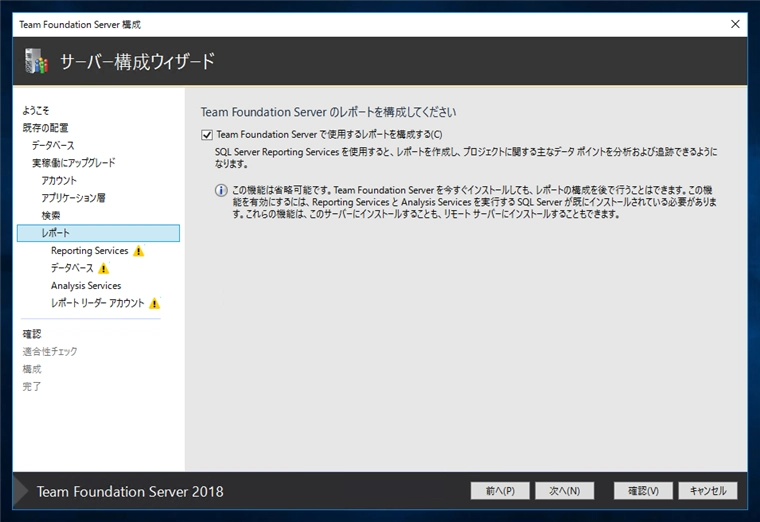Click the 次へ(N) button
Image resolution: width=760 pixels, height=522 pixels.
point(565,490)
